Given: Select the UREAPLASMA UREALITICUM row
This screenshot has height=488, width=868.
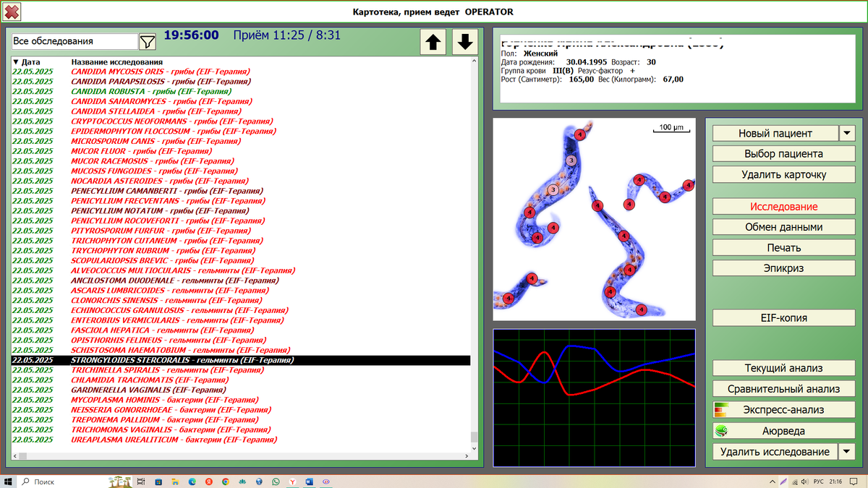Looking at the screenshot, I should 240,440.
